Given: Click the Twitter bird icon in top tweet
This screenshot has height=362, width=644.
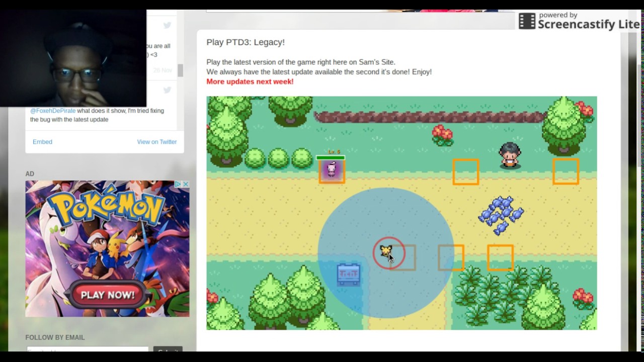Looking at the screenshot, I should point(167,25).
